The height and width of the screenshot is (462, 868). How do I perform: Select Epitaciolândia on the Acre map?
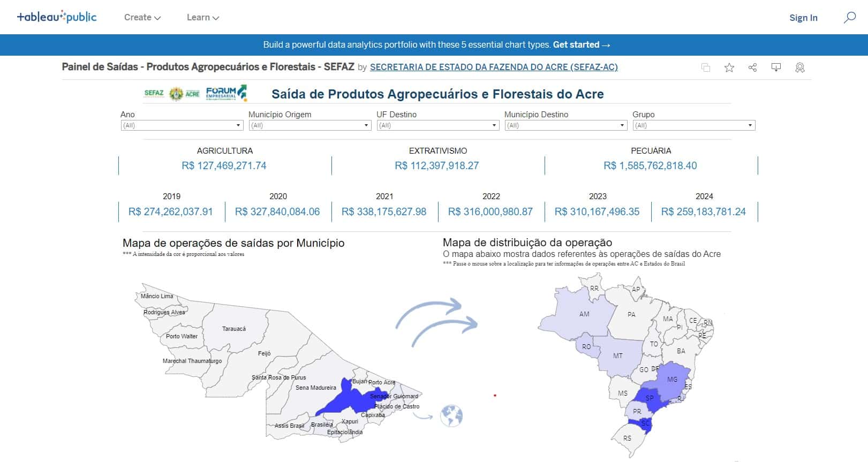pyautogui.click(x=345, y=432)
